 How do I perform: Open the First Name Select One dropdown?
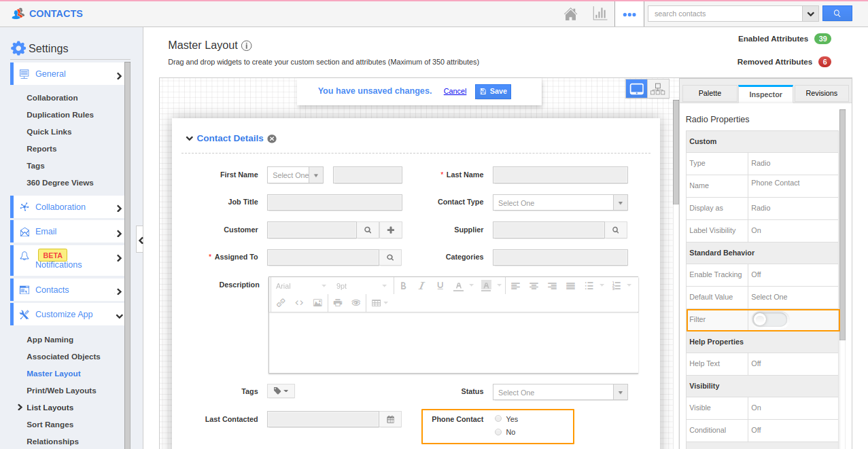(x=295, y=175)
